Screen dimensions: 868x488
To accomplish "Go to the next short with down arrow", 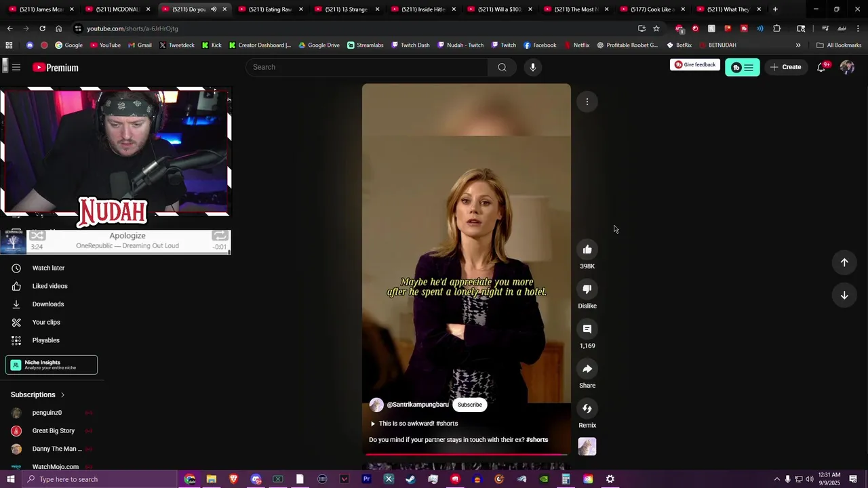I will pyautogui.click(x=844, y=295).
